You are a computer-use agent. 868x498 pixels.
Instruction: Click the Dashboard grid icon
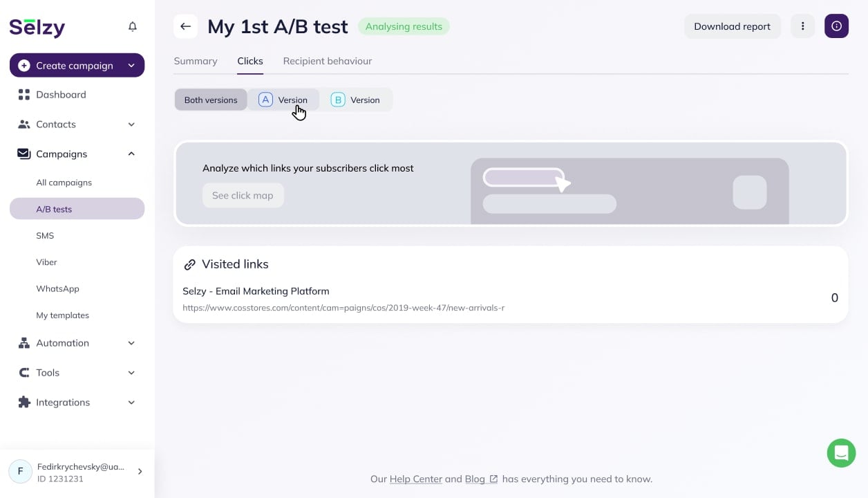pyautogui.click(x=24, y=95)
